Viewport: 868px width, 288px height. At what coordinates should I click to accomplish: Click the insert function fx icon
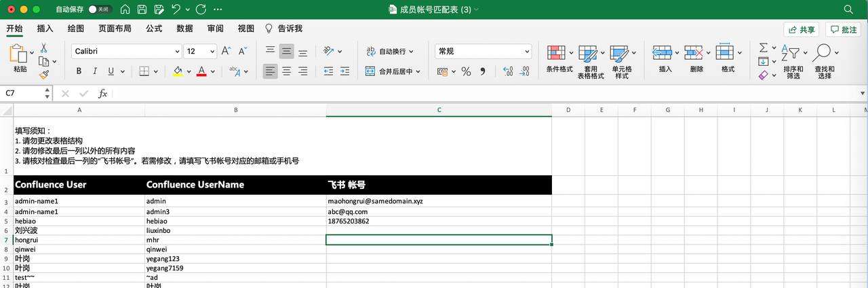103,93
